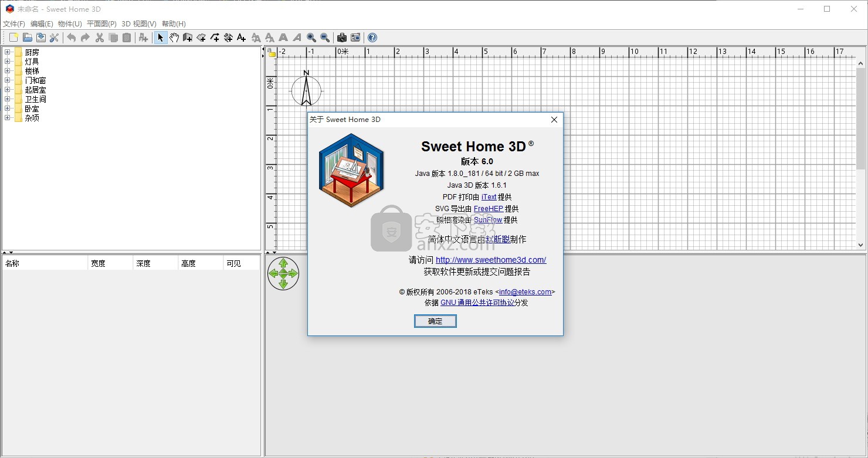868x458 pixels.
Task: Activate the Select arrow tool
Action: click(161, 38)
